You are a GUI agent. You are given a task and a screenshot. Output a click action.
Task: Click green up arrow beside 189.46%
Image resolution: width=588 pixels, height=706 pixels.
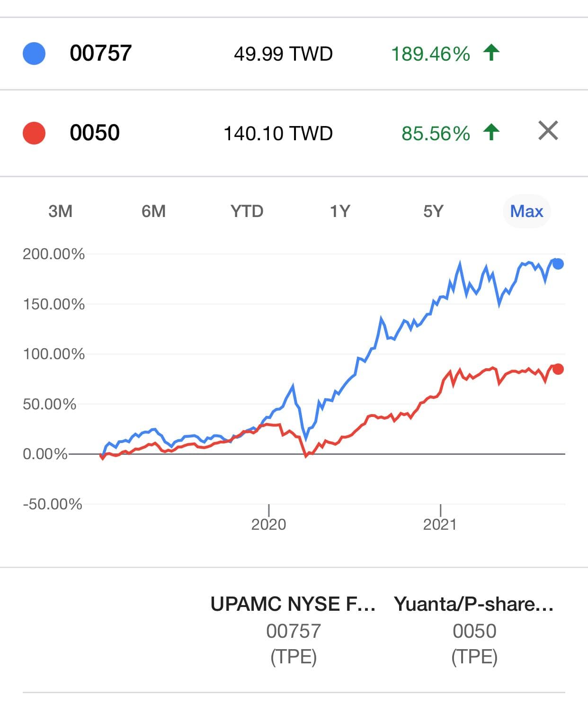(x=491, y=52)
